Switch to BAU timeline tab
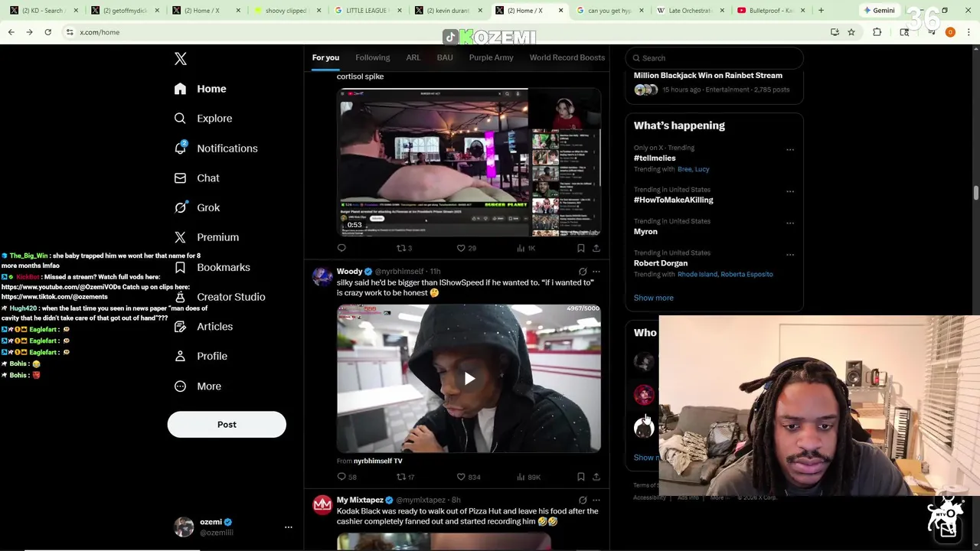The height and width of the screenshot is (551, 980). (445, 57)
